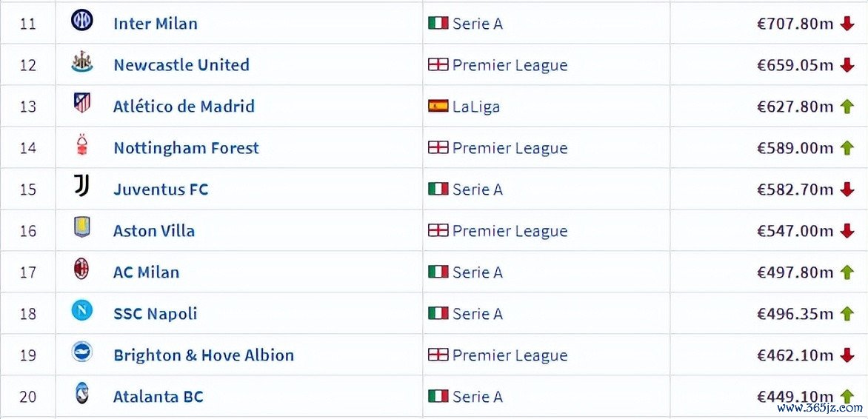868x419 pixels.
Task: Click the SSC Napoli club crest
Action: (81, 311)
